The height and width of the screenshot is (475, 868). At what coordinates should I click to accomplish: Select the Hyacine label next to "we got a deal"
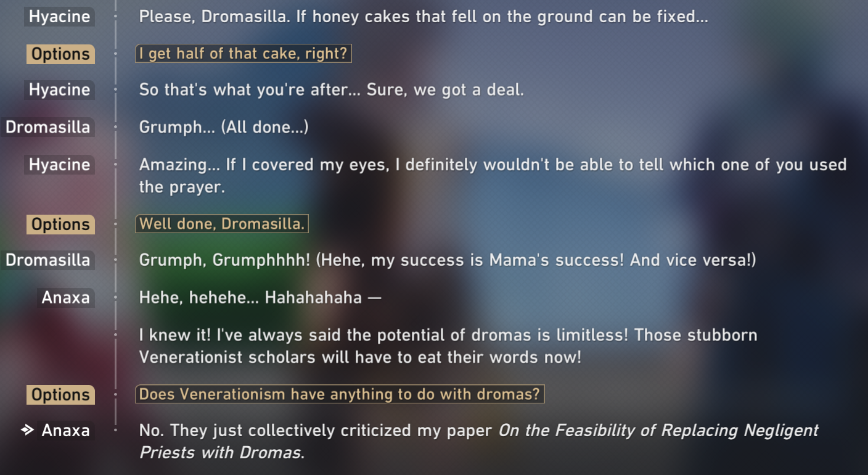tap(59, 90)
